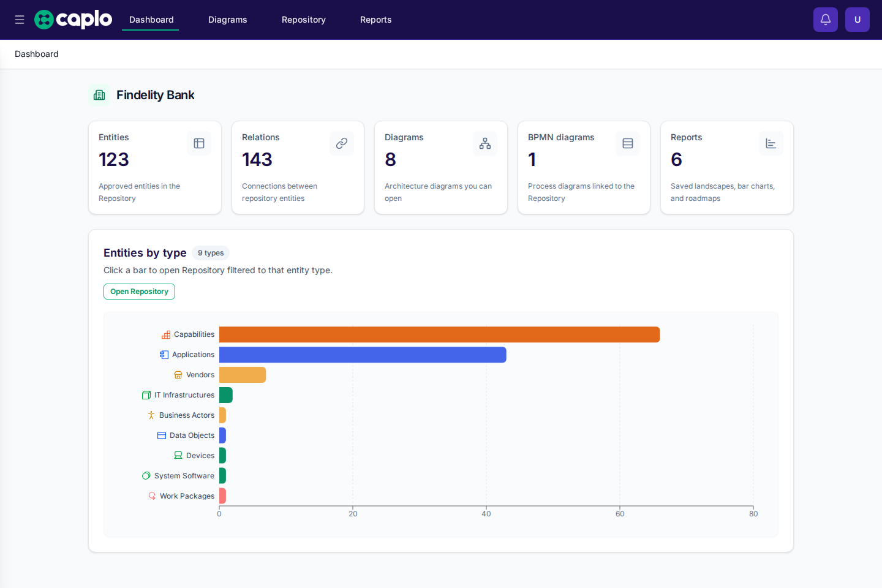Click the blue Data Objects bar
Image resolution: width=882 pixels, height=588 pixels.
[222, 435]
